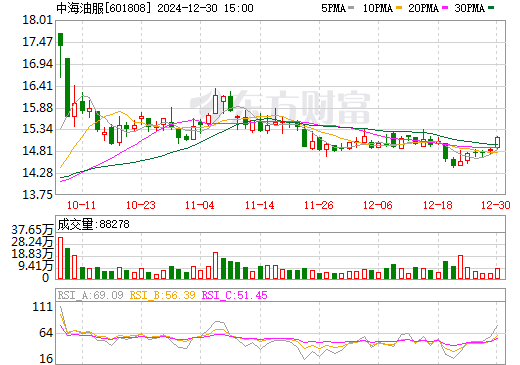The image size is (520, 365).
Task: Click the 14.81 price axis label
Action: pyautogui.click(x=38, y=151)
